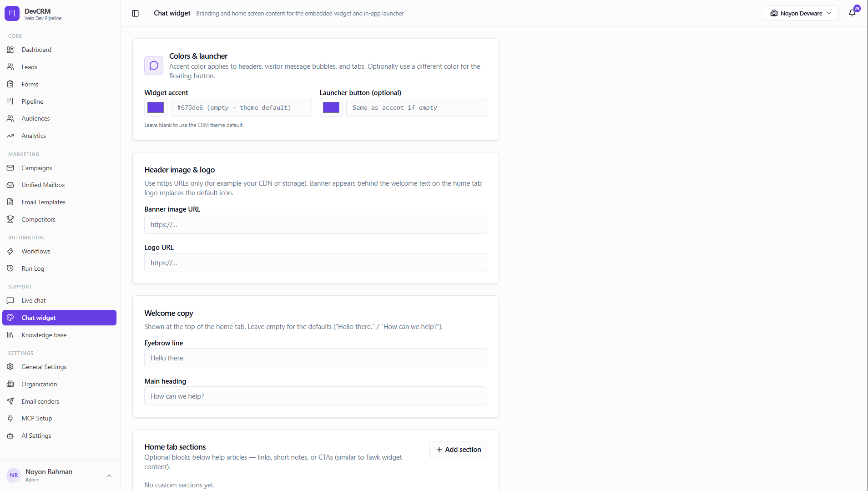Click the MCP Setup plug icon
The height and width of the screenshot is (491, 868).
(x=10, y=418)
